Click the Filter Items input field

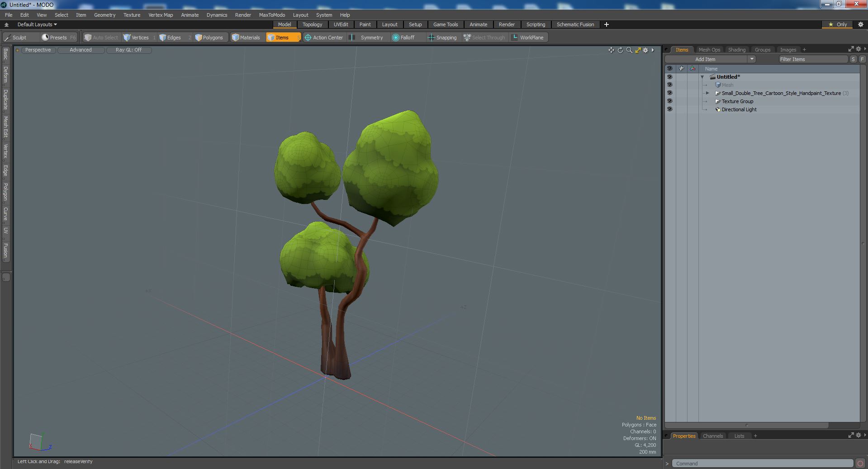coord(813,59)
